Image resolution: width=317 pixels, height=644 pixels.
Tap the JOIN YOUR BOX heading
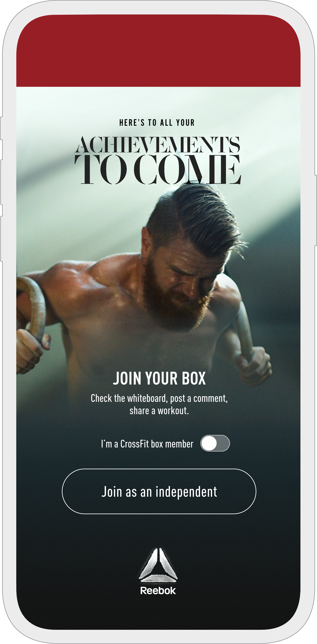point(159,378)
